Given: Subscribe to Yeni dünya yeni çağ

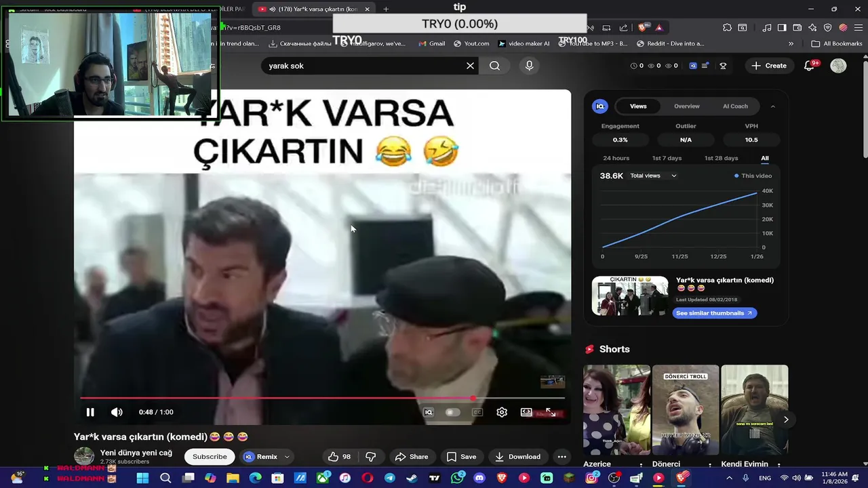Looking at the screenshot, I should 210,457.
